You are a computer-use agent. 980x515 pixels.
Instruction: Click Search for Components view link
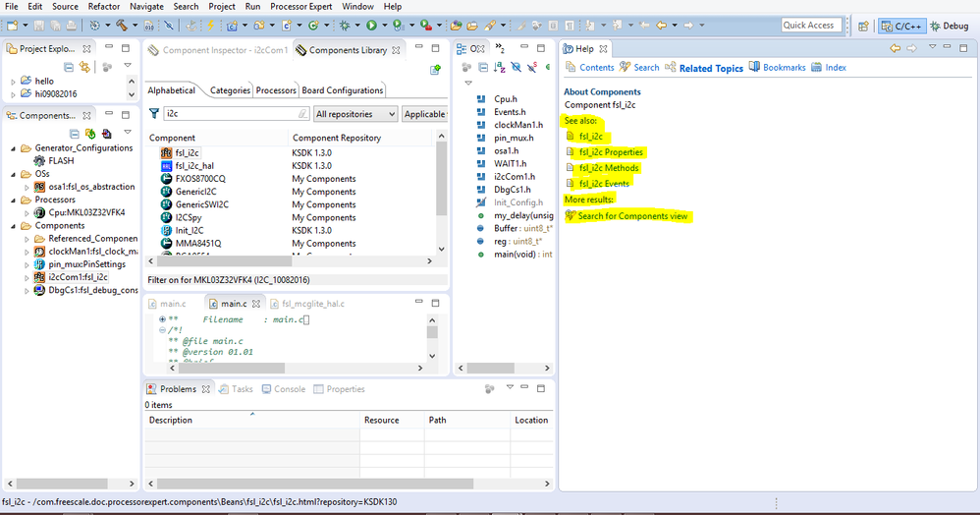pos(632,216)
